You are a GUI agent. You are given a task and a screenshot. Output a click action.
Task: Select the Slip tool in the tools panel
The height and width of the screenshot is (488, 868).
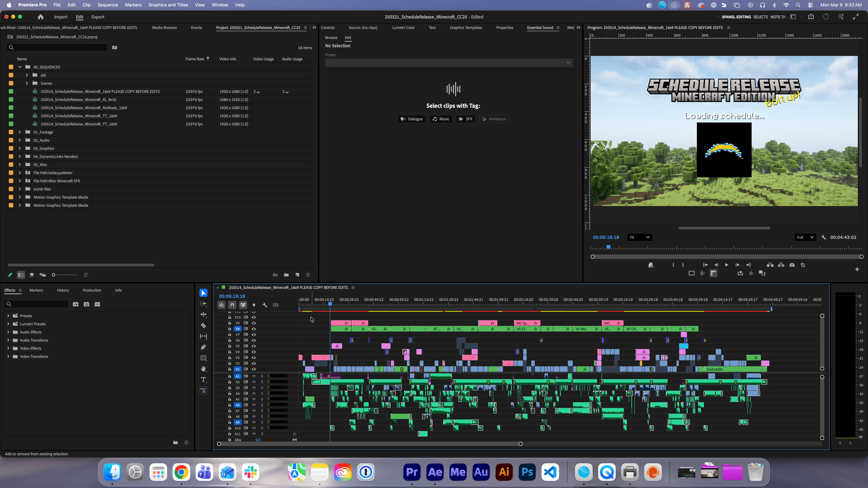[203, 336]
